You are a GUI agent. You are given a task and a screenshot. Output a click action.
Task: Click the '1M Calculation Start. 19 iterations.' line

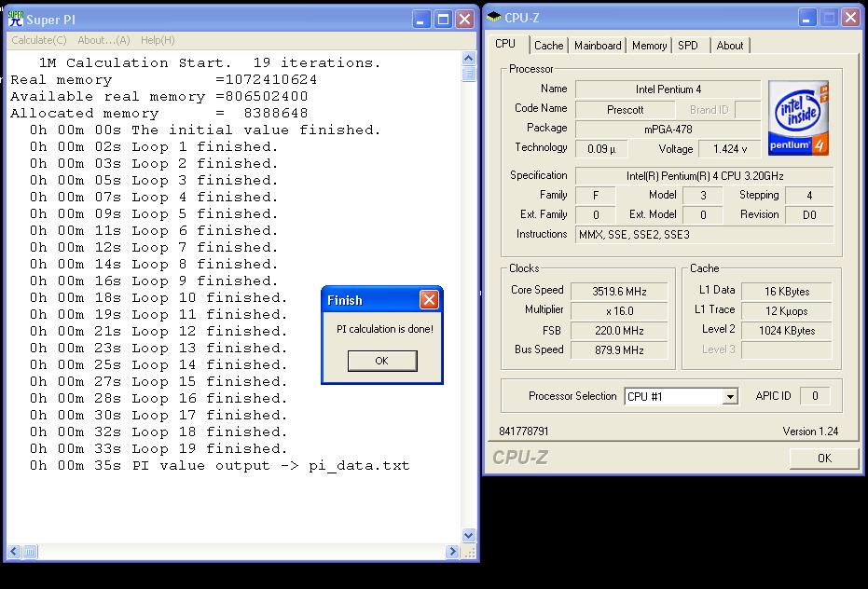(210, 63)
